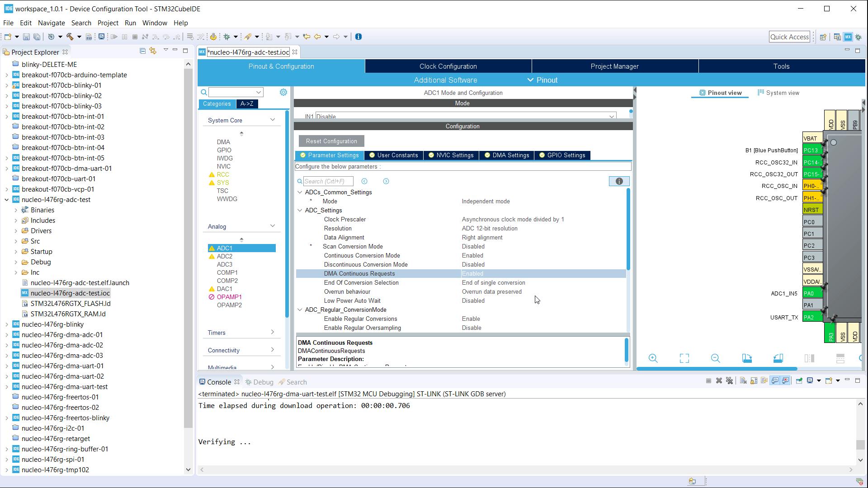This screenshot has width=868, height=488.
Task: Click the yellow Back navigation arrow
Action: [317, 37]
